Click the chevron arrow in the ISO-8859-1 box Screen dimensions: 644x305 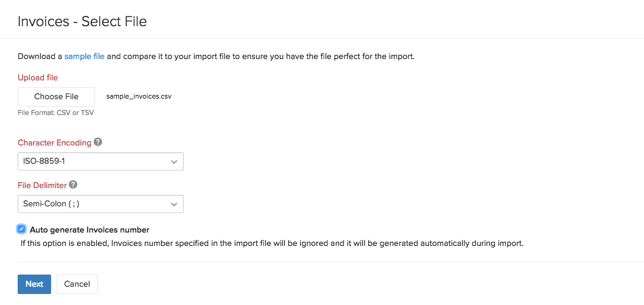coord(174,162)
